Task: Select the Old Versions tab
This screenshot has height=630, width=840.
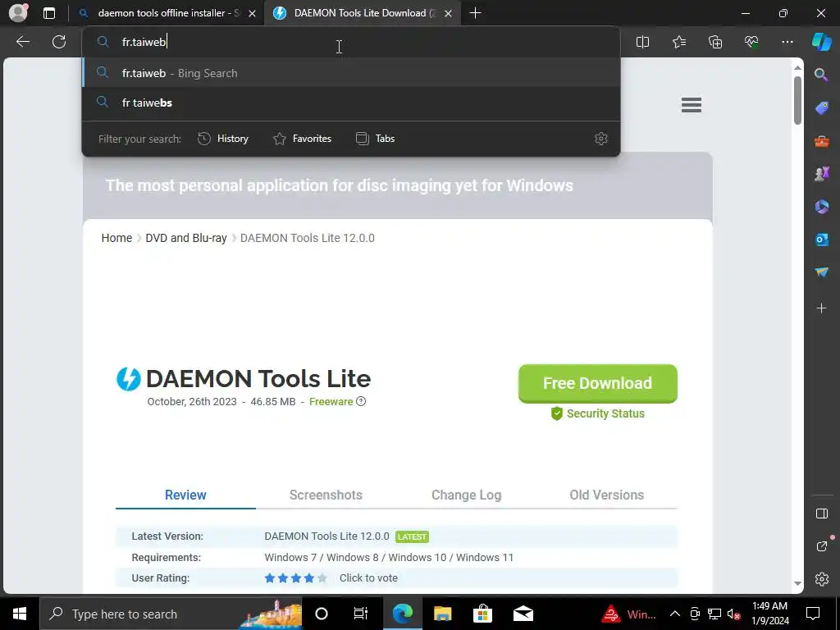Action: [x=606, y=495]
